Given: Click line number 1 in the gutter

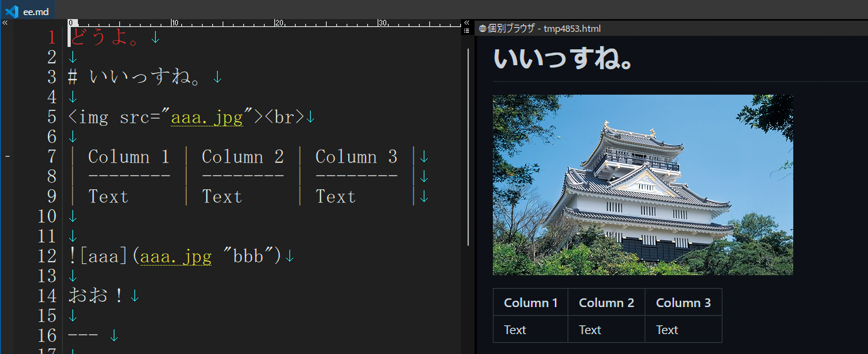Looking at the screenshot, I should pos(52,37).
